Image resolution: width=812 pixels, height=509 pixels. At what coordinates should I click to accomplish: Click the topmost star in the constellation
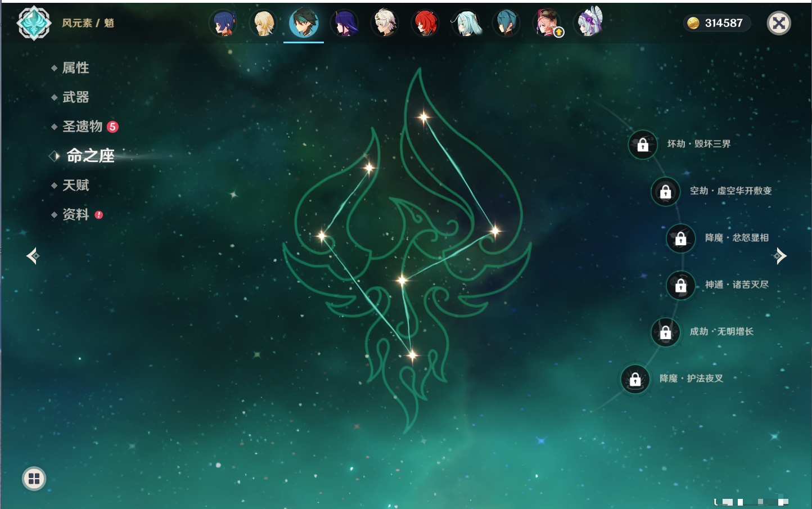423,117
